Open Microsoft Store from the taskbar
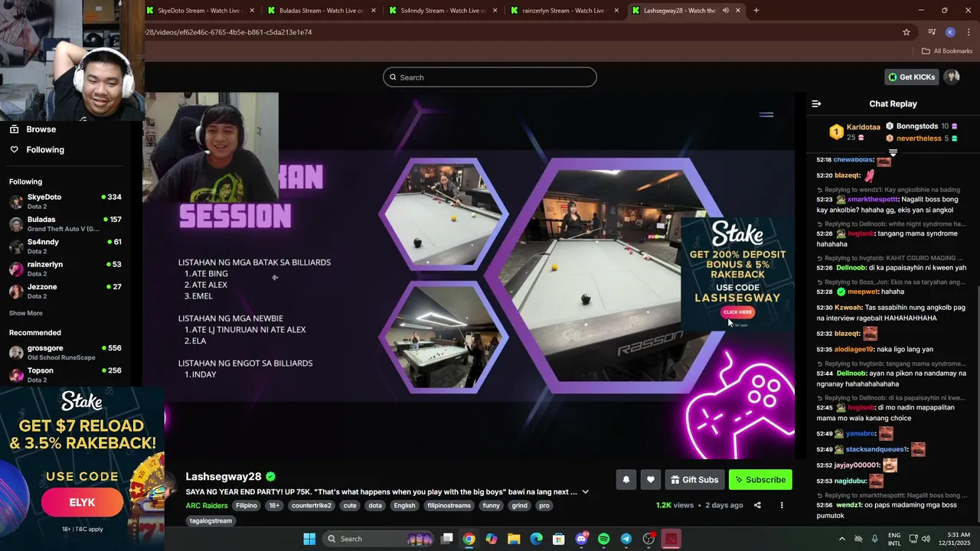The height and width of the screenshot is (551, 980). point(559,539)
